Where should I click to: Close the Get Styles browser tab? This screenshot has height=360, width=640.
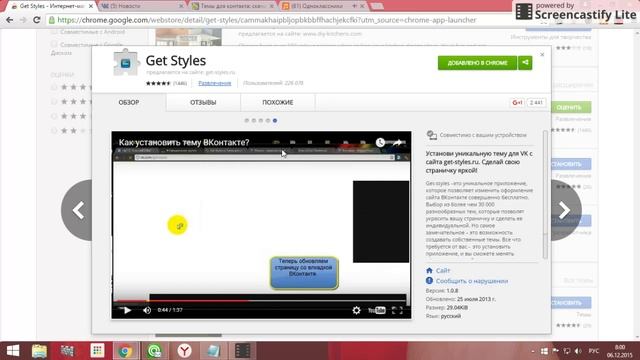pos(91,6)
